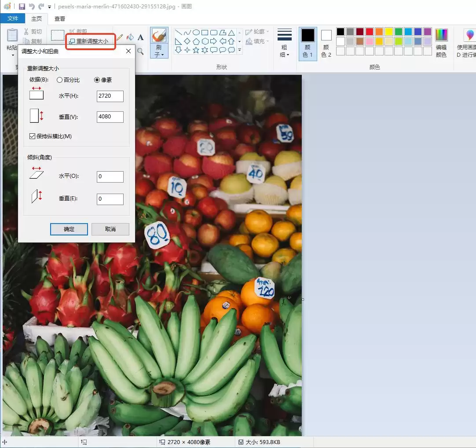Switch to the 查看 (View) tab
The image size is (476, 448).
[x=60, y=18]
